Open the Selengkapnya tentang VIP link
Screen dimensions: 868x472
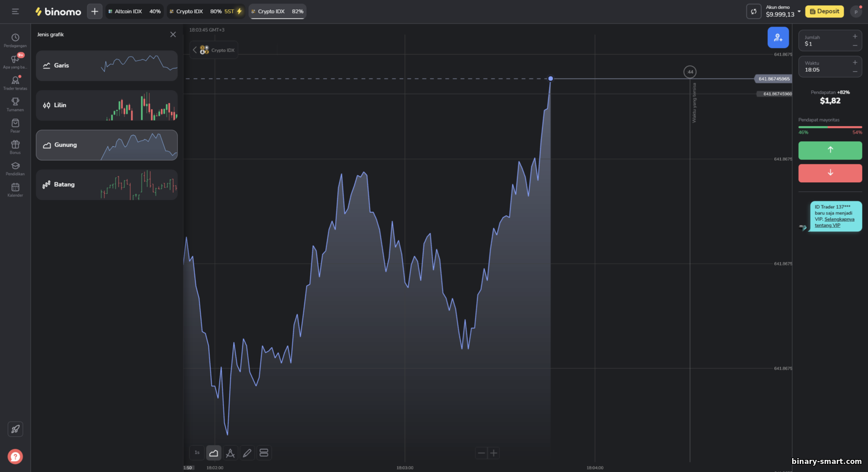coord(834,222)
